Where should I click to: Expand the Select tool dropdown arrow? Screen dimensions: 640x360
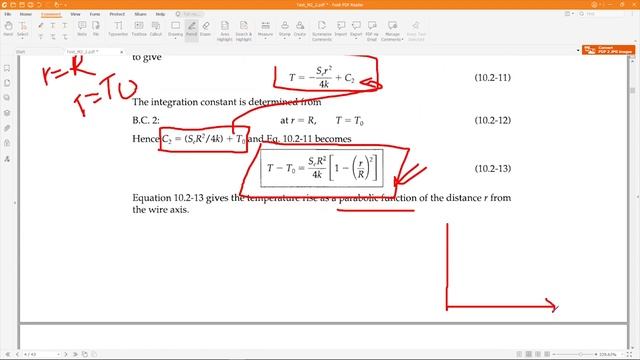pos(22,38)
